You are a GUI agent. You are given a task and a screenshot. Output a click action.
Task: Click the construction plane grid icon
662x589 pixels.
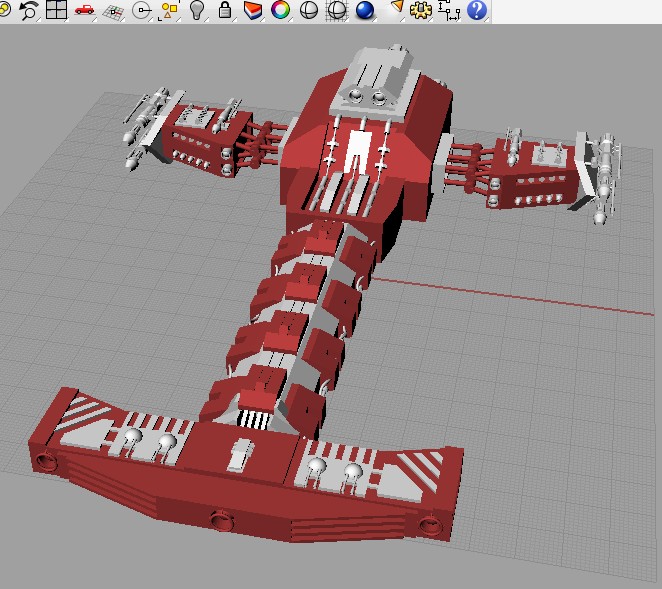click(x=113, y=11)
